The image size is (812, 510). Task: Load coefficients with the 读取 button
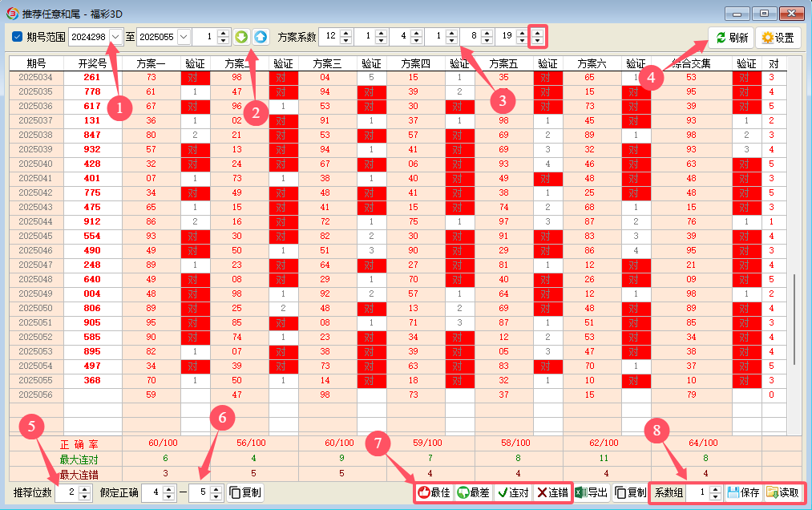(x=782, y=493)
